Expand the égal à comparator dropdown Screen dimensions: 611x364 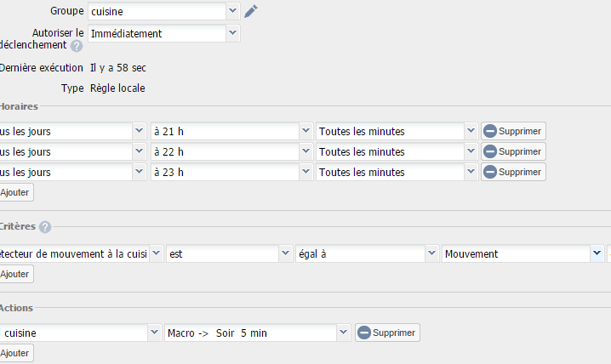coord(431,253)
